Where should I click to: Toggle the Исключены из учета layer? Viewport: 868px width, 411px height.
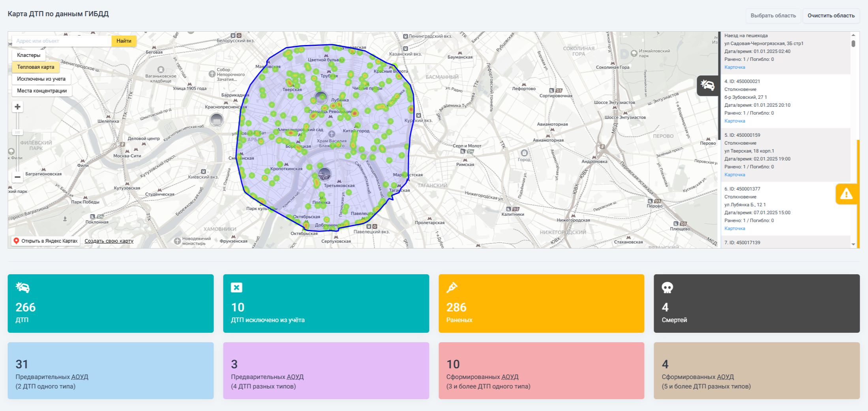pyautogui.click(x=41, y=79)
